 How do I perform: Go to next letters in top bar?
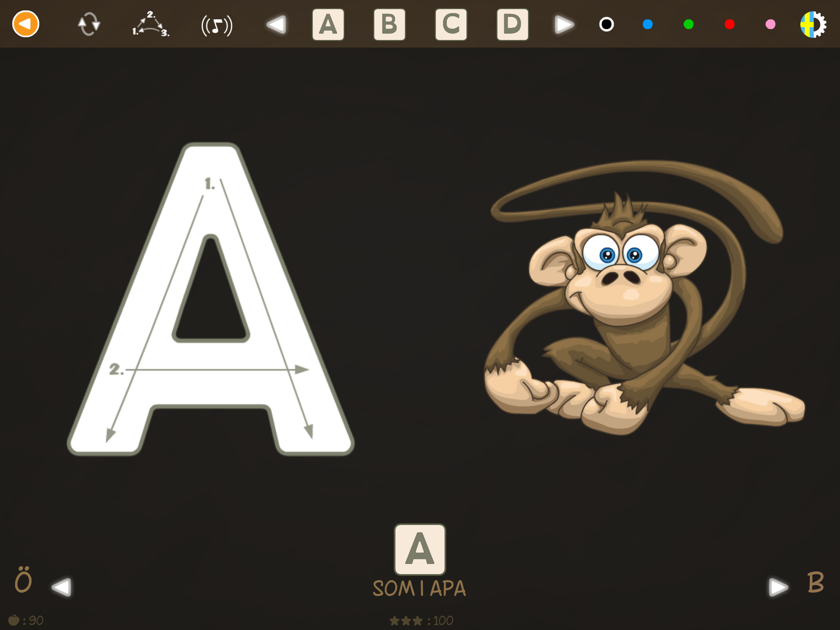pos(564,25)
